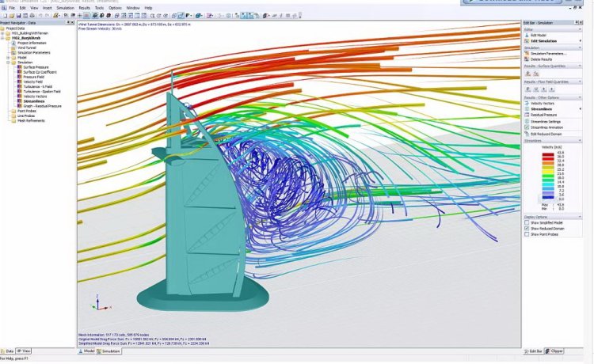Viewport: 594px width, 364px height.
Task: Enable the Show Point Probes checkbox
Action: (x=526, y=235)
